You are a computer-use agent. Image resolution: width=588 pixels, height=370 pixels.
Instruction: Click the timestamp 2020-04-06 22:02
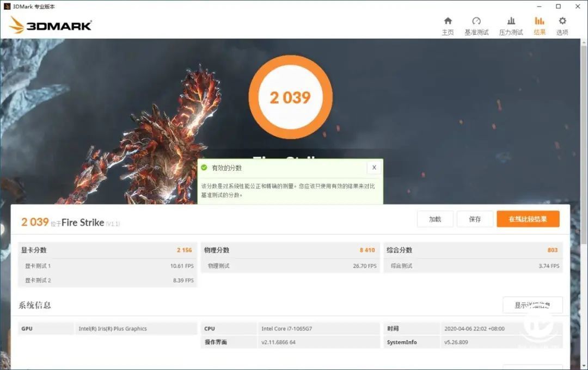coord(474,329)
